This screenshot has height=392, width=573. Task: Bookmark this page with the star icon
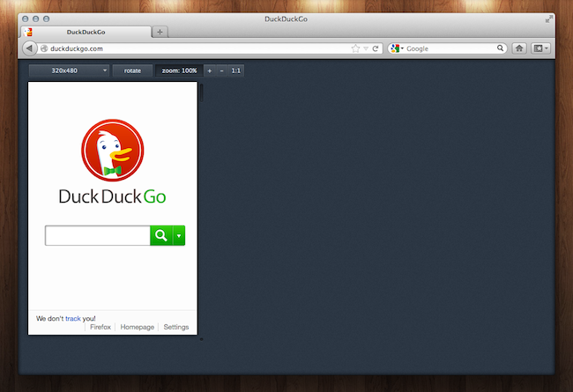pos(356,48)
